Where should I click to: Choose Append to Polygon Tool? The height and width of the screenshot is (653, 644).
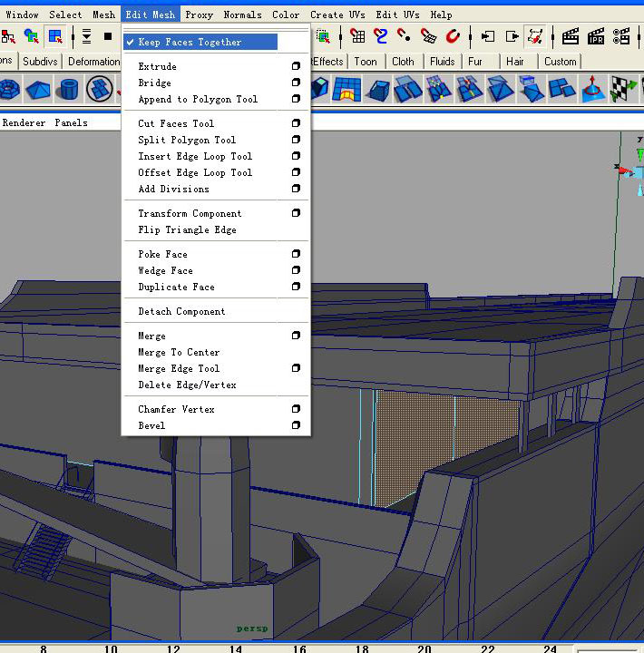(x=198, y=99)
